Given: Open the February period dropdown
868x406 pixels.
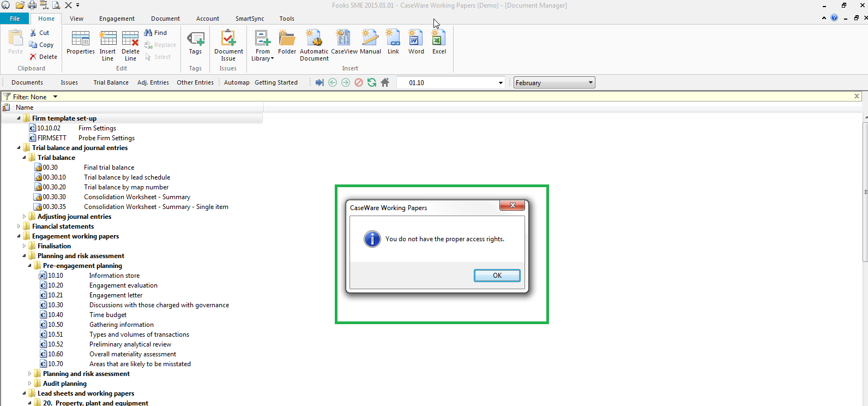Looking at the screenshot, I should point(590,83).
